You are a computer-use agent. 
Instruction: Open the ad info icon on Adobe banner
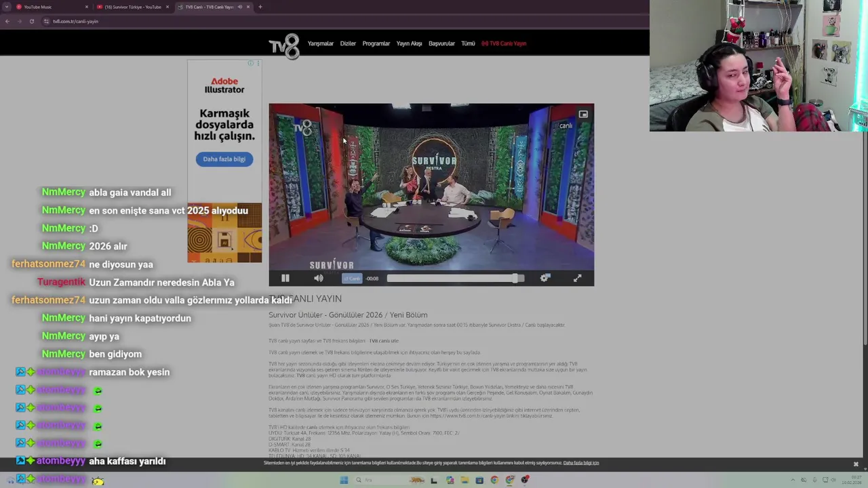[x=251, y=64]
